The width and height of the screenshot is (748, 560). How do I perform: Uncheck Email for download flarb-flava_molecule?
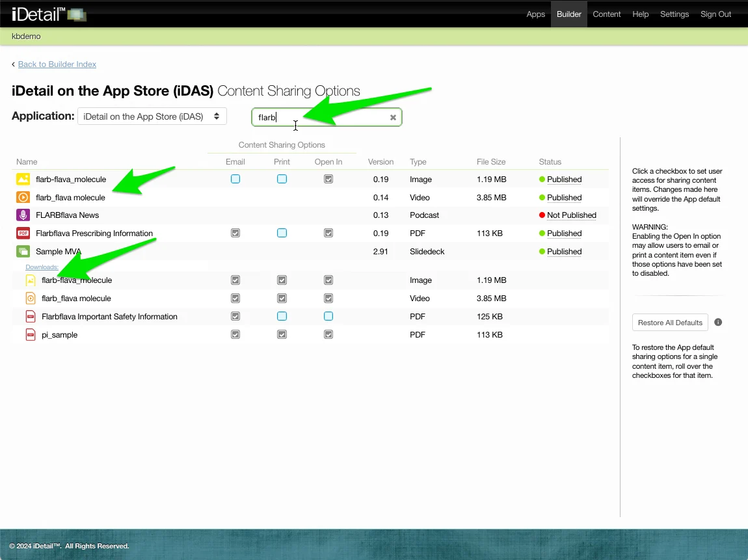tap(235, 280)
